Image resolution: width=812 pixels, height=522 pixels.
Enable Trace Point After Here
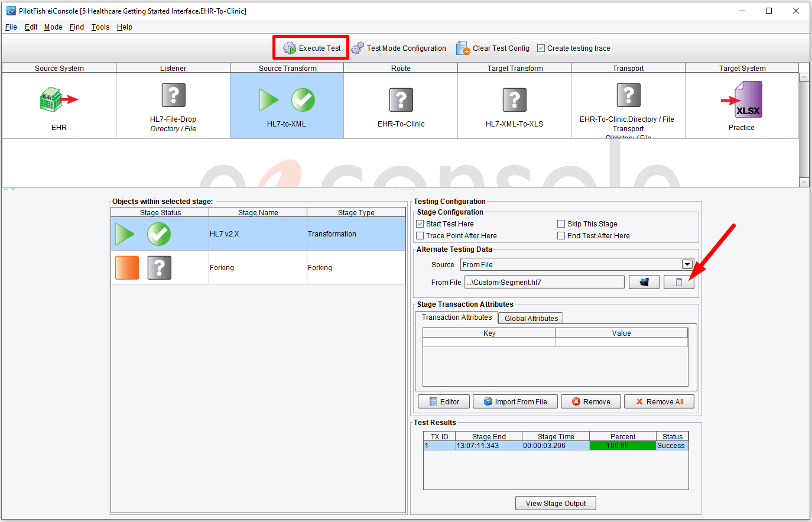pyautogui.click(x=420, y=236)
